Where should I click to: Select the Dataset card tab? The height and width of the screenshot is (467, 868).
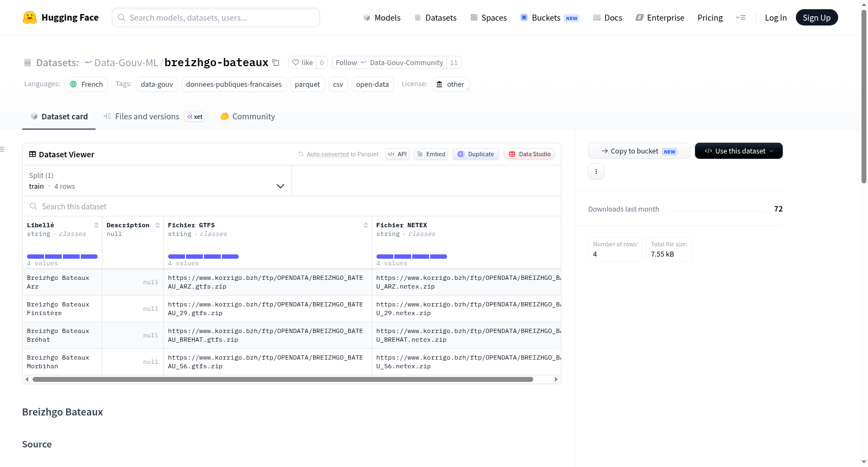[59, 117]
